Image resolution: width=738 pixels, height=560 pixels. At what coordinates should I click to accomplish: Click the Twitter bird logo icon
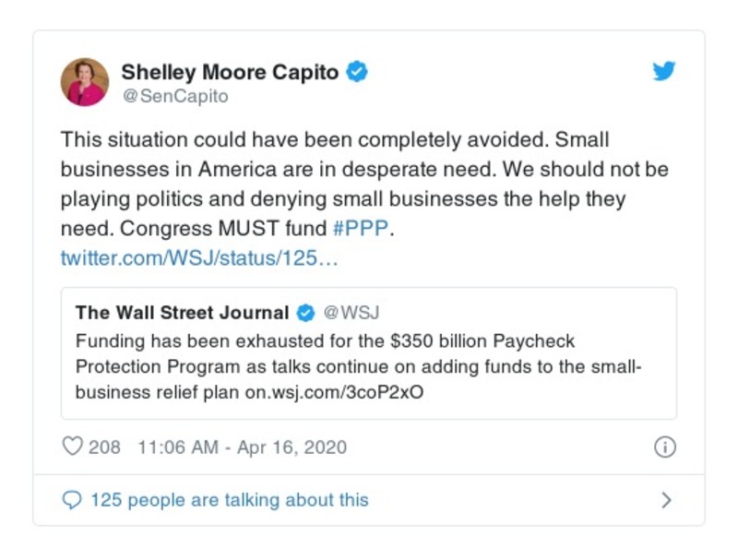click(664, 72)
